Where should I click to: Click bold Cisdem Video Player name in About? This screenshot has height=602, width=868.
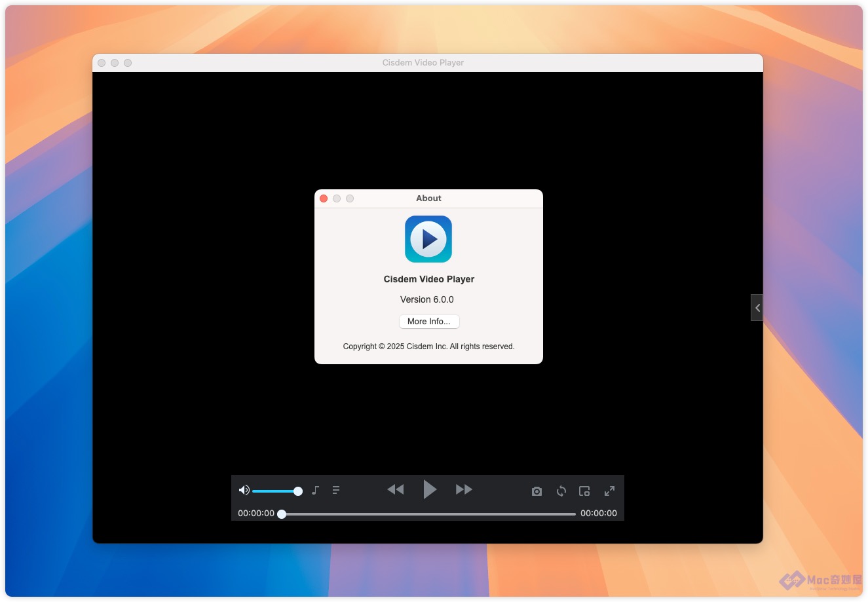pos(429,279)
